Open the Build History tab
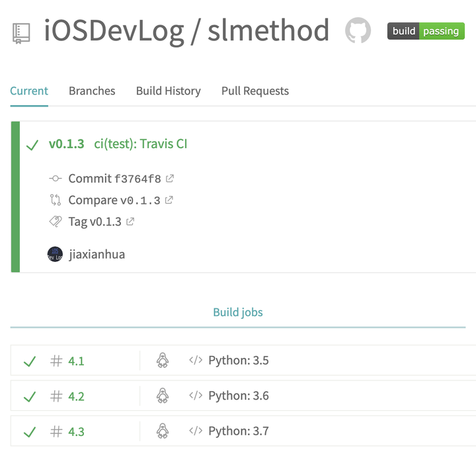Screen dimensions: 476x473 (x=168, y=91)
